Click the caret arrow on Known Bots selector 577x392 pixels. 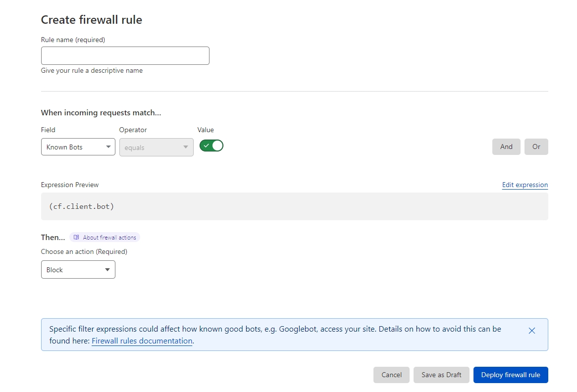pos(108,147)
